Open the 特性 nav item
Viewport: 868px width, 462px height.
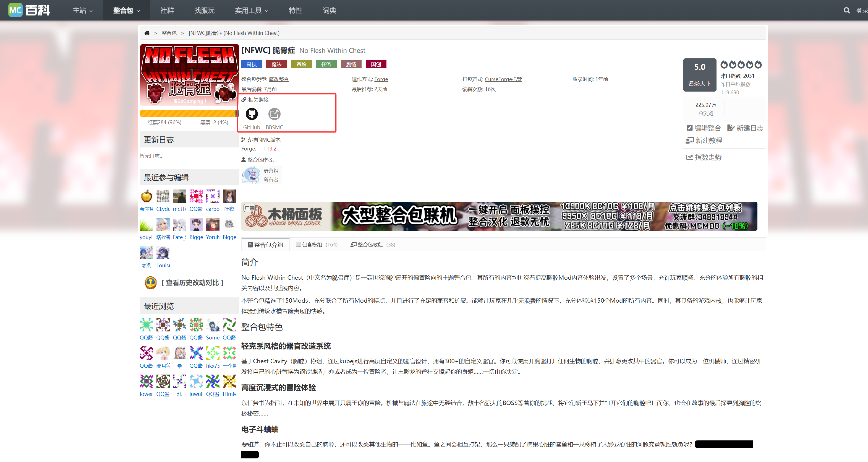[x=296, y=11]
